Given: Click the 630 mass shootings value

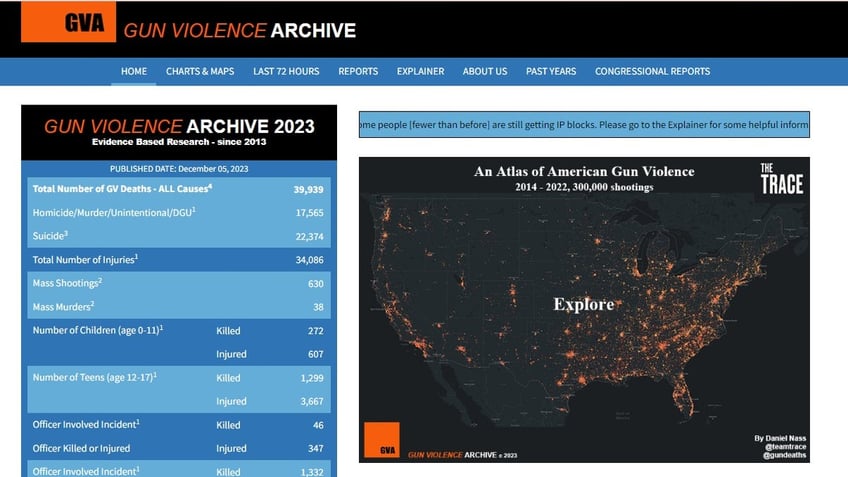Looking at the screenshot, I should click(315, 283).
